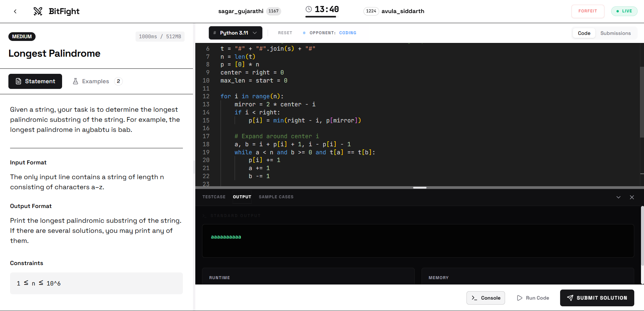
Task: Go back using the left chevron arrow
Action: tap(15, 11)
